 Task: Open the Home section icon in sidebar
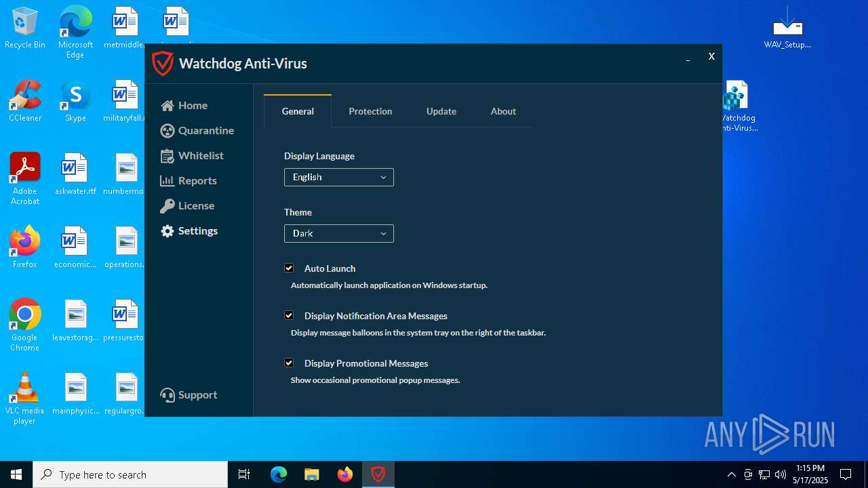click(x=167, y=106)
